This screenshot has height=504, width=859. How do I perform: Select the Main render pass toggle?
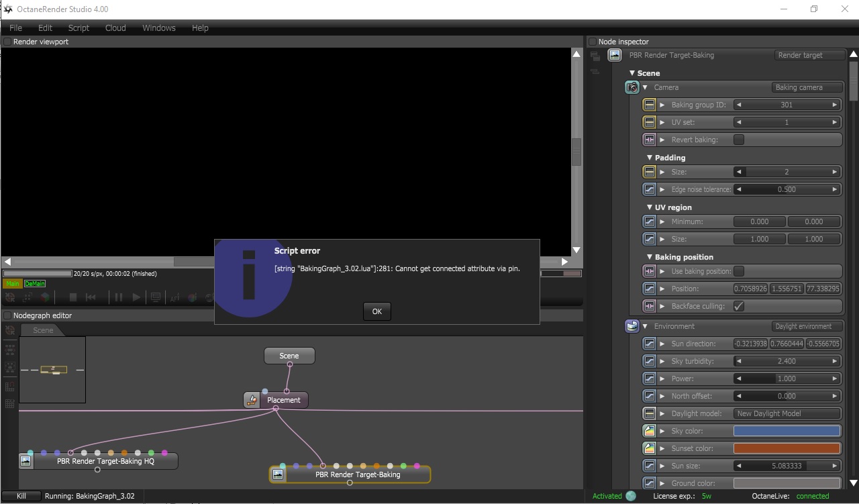click(x=13, y=284)
